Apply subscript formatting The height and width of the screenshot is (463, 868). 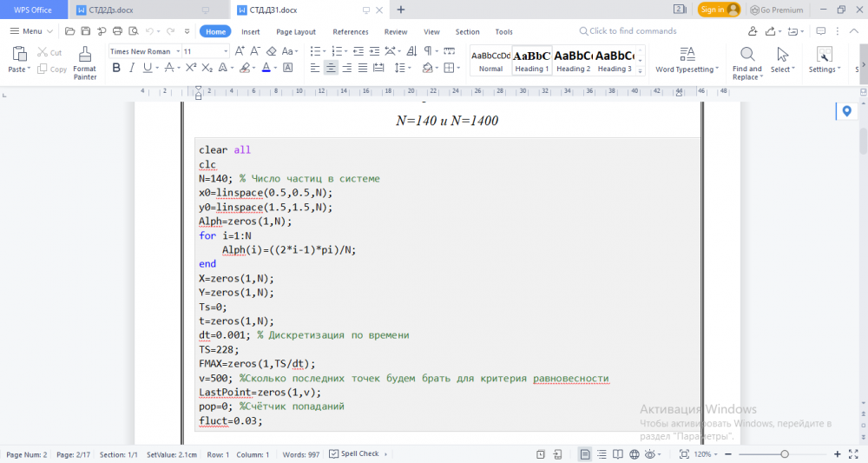pyautogui.click(x=207, y=68)
